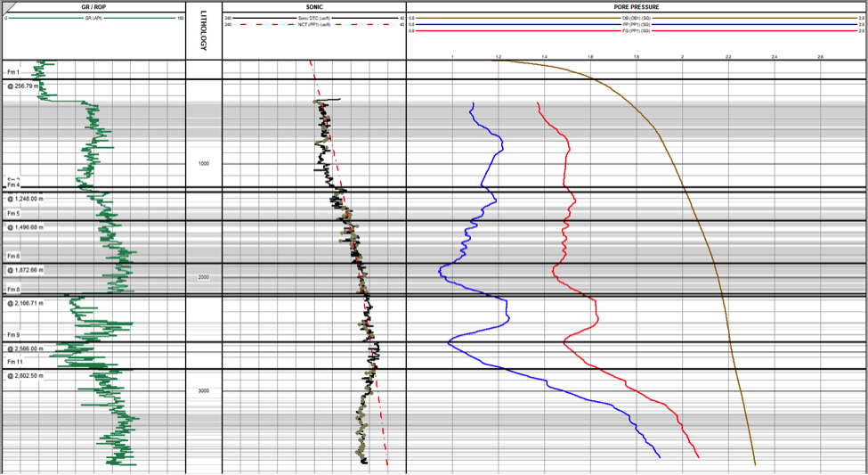This screenshot has height=475, width=868.
Task: Click the GR (API) curve legend
Action: click(94, 19)
